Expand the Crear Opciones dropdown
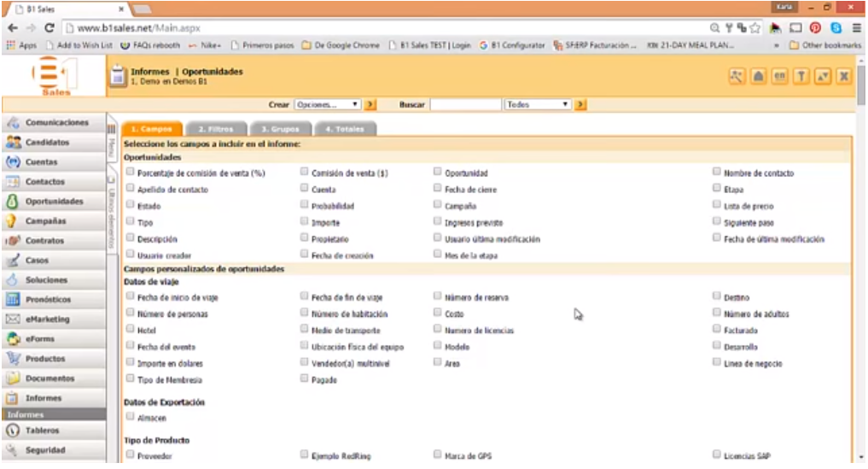 [328, 105]
